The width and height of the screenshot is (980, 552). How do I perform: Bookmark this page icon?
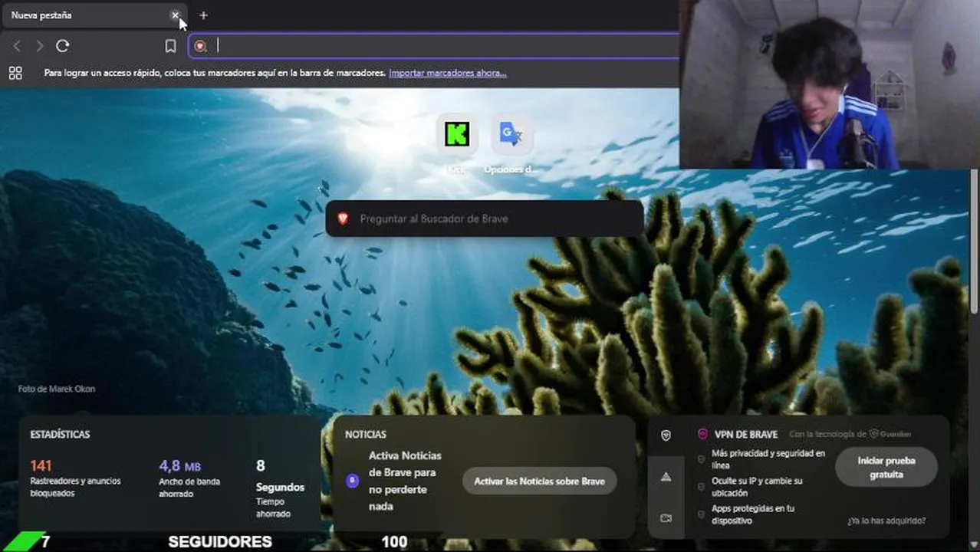(x=170, y=46)
